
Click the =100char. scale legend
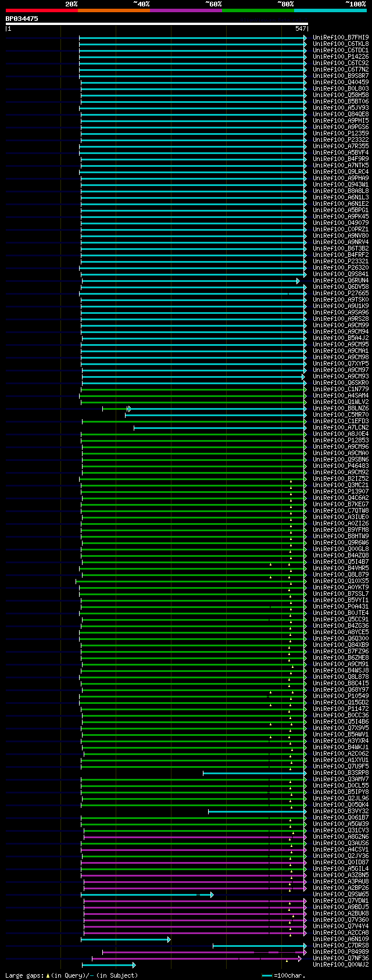(x=284, y=975)
